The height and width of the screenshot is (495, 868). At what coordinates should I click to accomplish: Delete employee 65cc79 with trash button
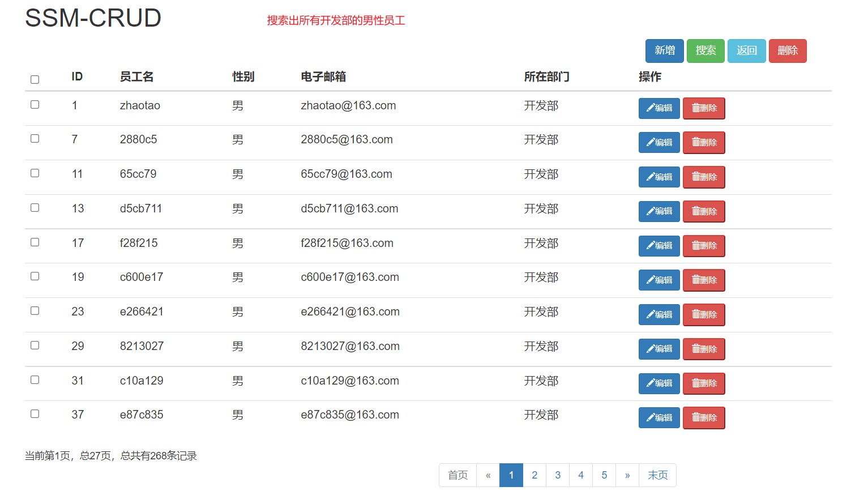pos(704,177)
